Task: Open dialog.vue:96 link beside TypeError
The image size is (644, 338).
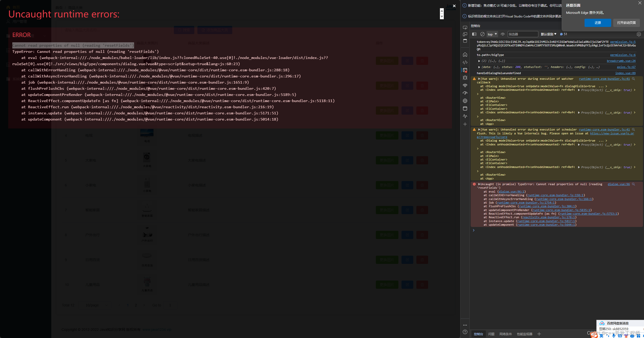Action: click(x=618, y=184)
